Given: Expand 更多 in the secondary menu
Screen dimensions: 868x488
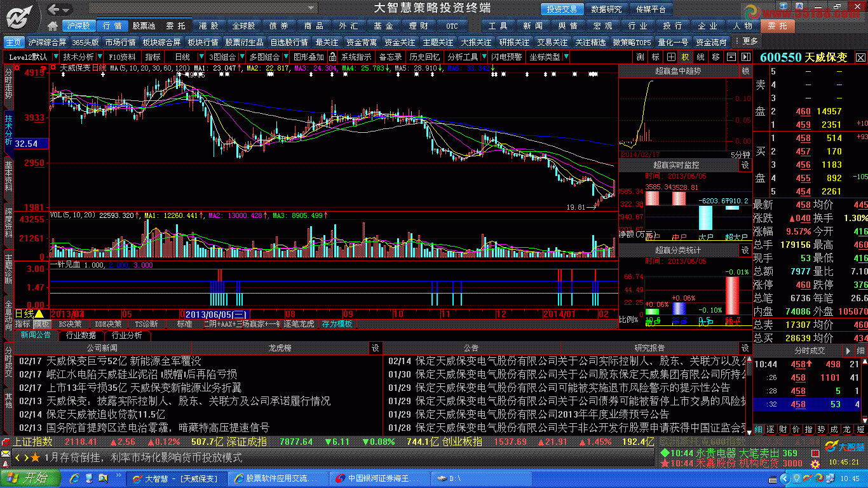Looking at the screenshot, I should click(x=746, y=41).
